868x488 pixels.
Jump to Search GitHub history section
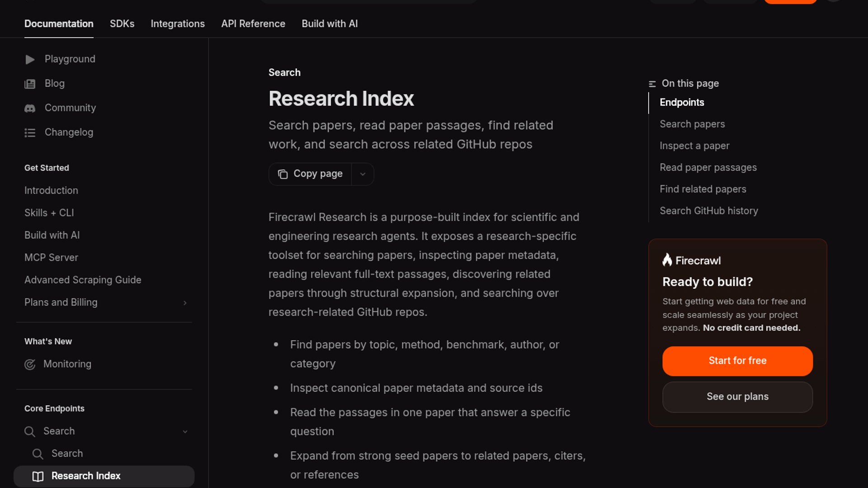pyautogui.click(x=709, y=211)
